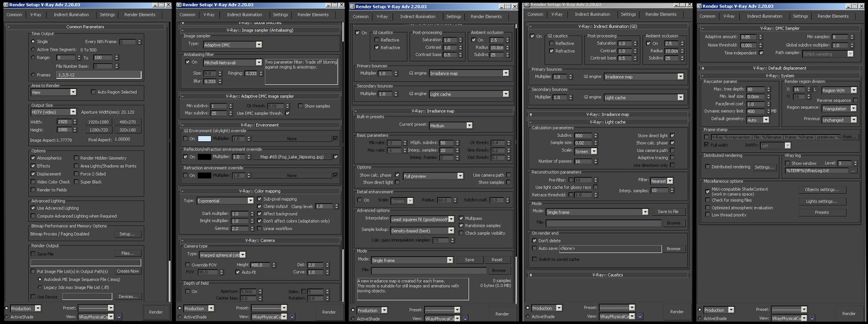Open the Area to Render View dropdown

[54, 92]
